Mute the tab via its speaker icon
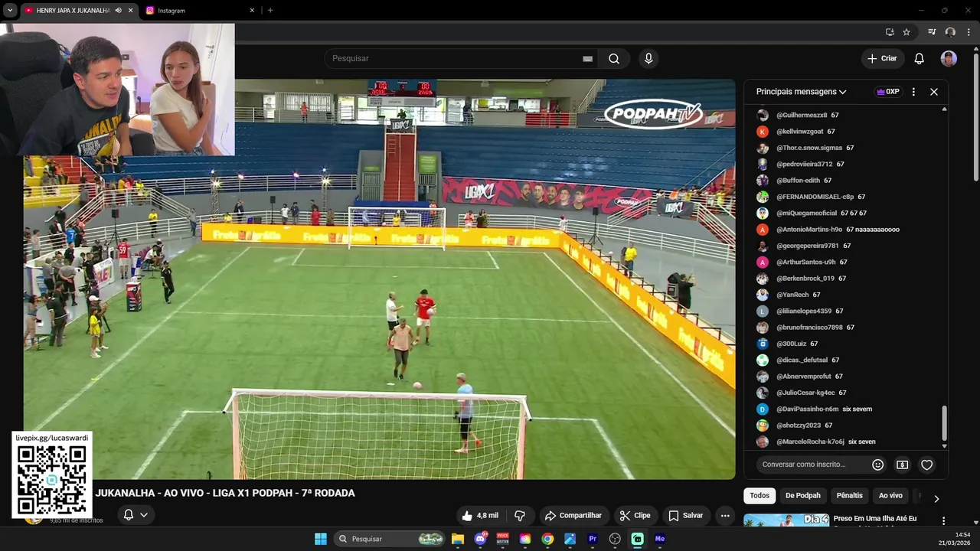 coord(118,11)
